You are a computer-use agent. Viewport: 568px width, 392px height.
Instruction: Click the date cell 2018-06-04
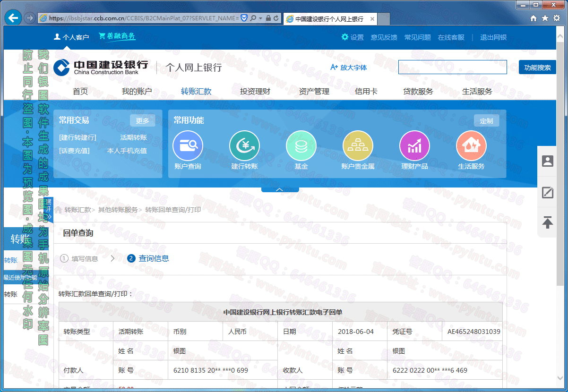click(356, 332)
